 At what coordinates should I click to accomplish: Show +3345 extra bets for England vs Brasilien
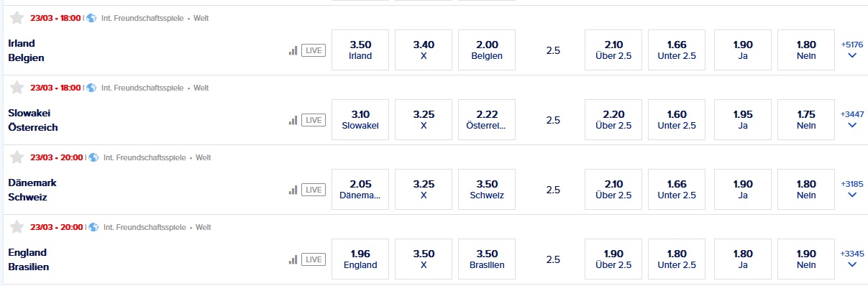(x=852, y=259)
